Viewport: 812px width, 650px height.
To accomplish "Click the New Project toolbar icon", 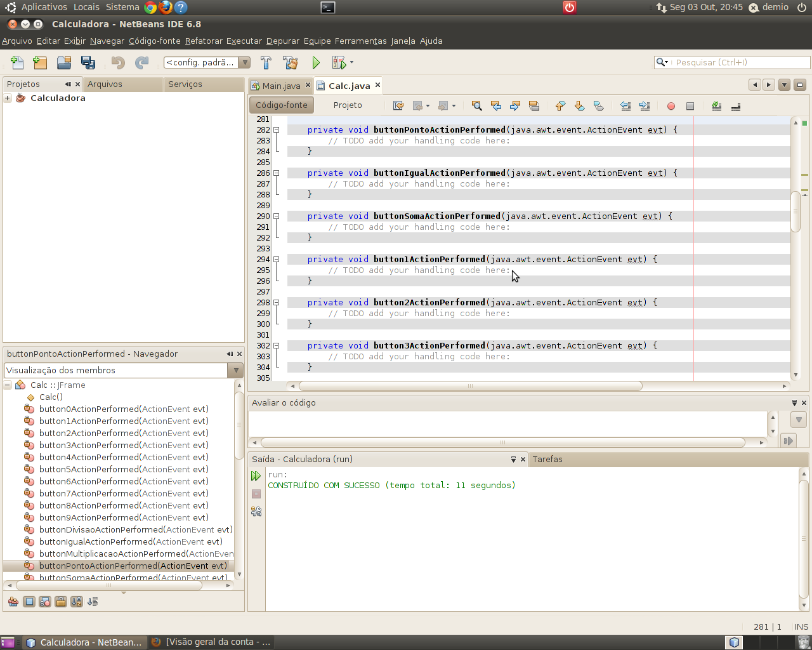I will [x=40, y=62].
